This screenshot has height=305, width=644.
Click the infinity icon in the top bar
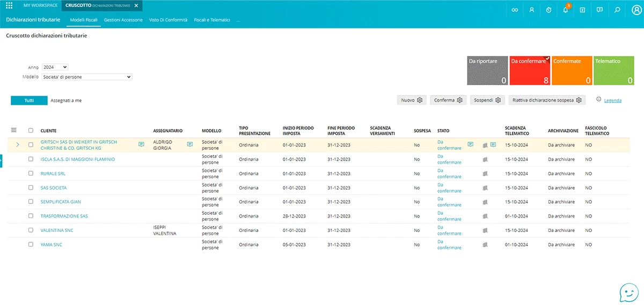(x=515, y=10)
